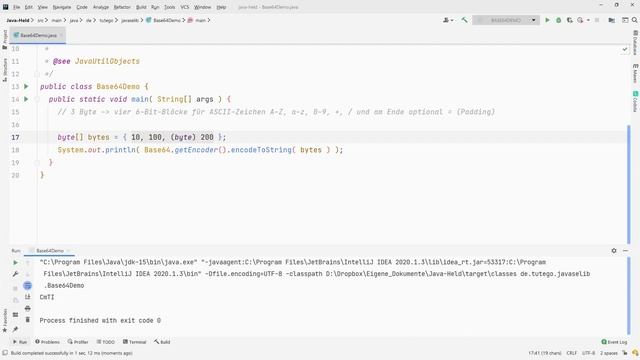Viewport: 640px width, 360px height.
Task: Open the Problems tool window
Action: tap(47, 342)
